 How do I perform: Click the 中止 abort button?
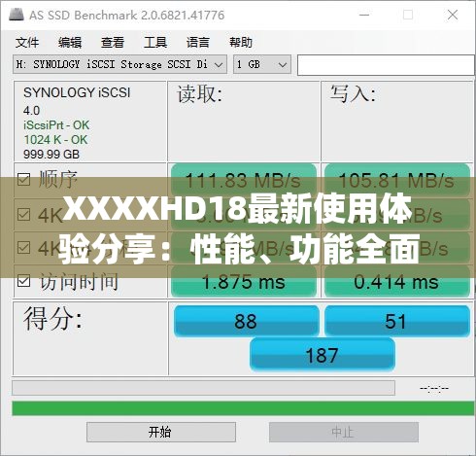[344, 432]
